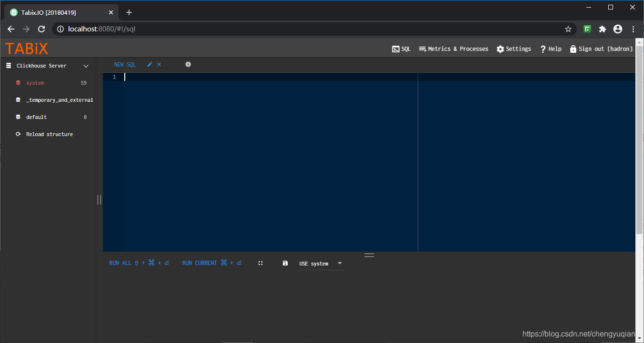Select the _temporary_and_external database

point(60,100)
